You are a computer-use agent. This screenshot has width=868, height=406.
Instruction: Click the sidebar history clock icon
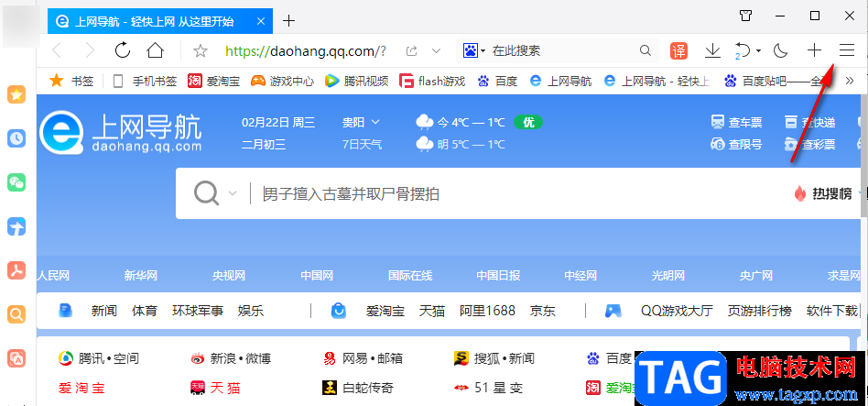16,138
